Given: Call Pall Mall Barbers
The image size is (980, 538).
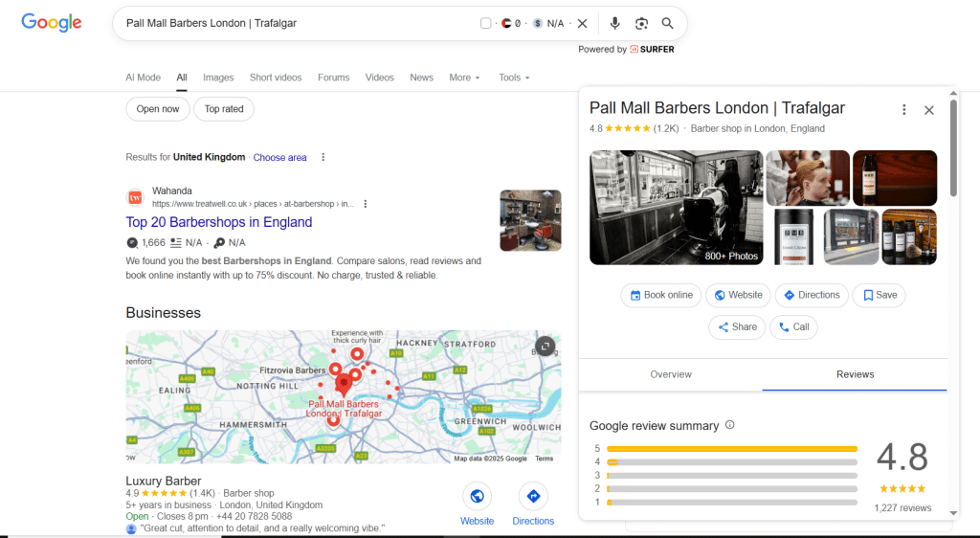Looking at the screenshot, I should coord(793,326).
